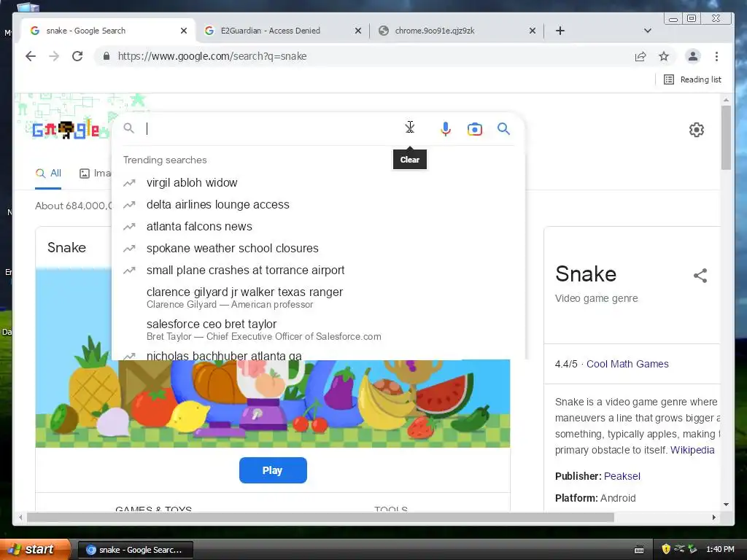Pick 'spokane weather school closures' suggestion
The width and height of the screenshot is (747, 560).
pos(318,249)
